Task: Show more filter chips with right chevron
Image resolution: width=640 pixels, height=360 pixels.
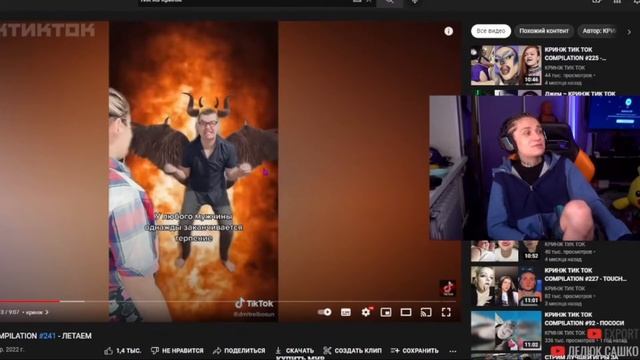Action: point(629,31)
